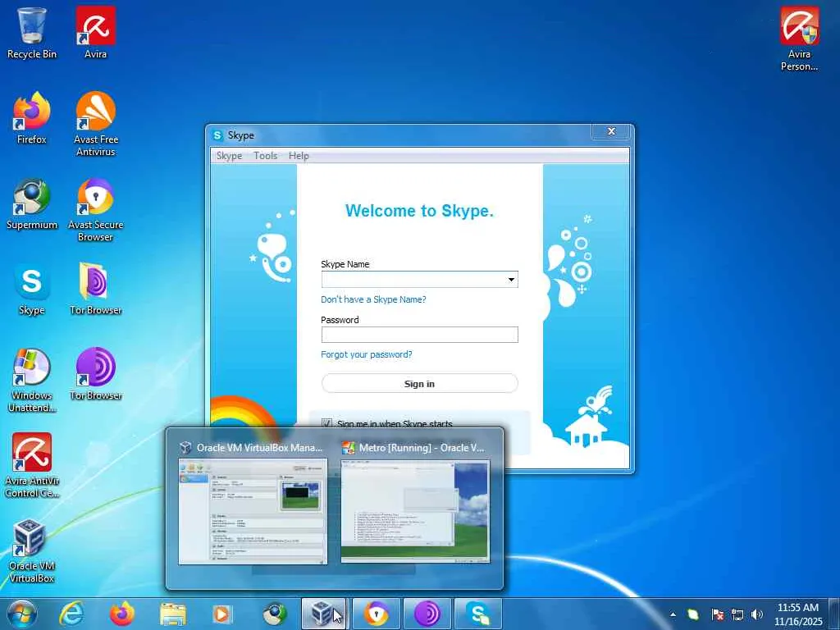The height and width of the screenshot is (630, 840).
Task: Click the Action Center flag tray icon
Action: click(717, 614)
